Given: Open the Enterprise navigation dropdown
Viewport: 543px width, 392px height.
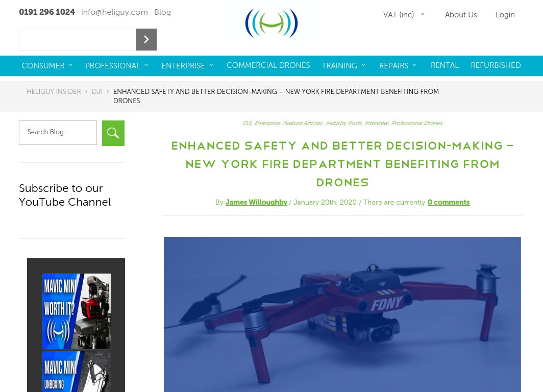Looking at the screenshot, I should (x=187, y=65).
